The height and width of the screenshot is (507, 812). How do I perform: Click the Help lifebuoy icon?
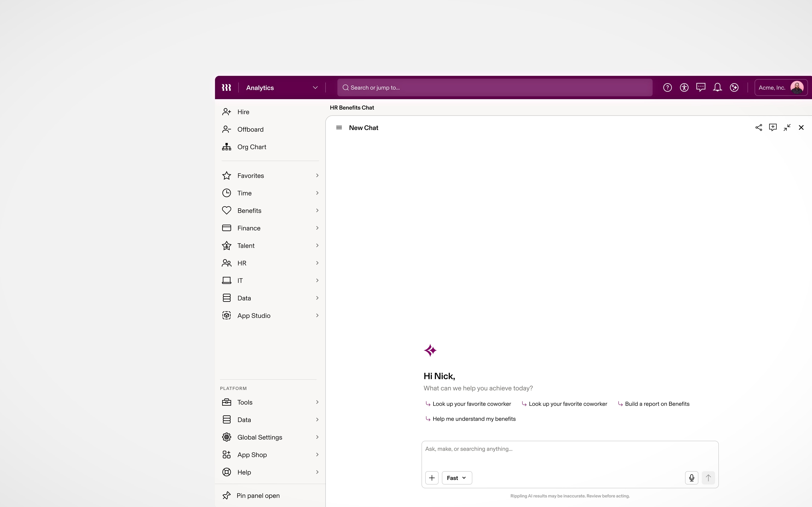[227, 472]
